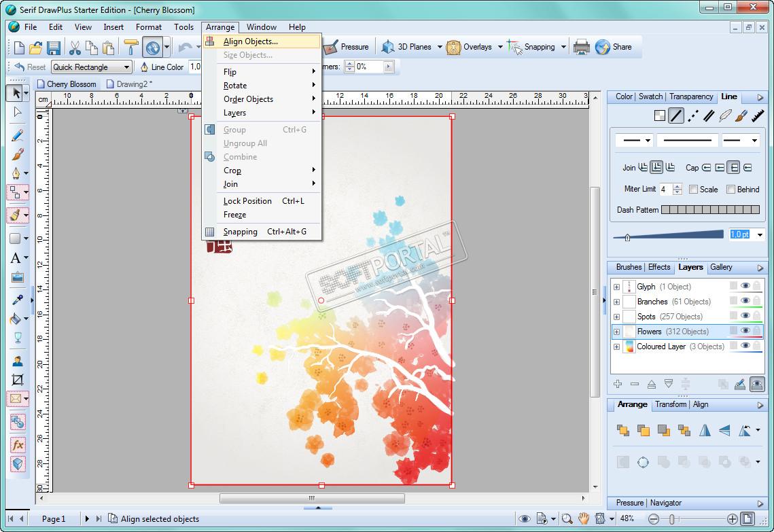Click the Pressure toolbar button

pyautogui.click(x=347, y=48)
